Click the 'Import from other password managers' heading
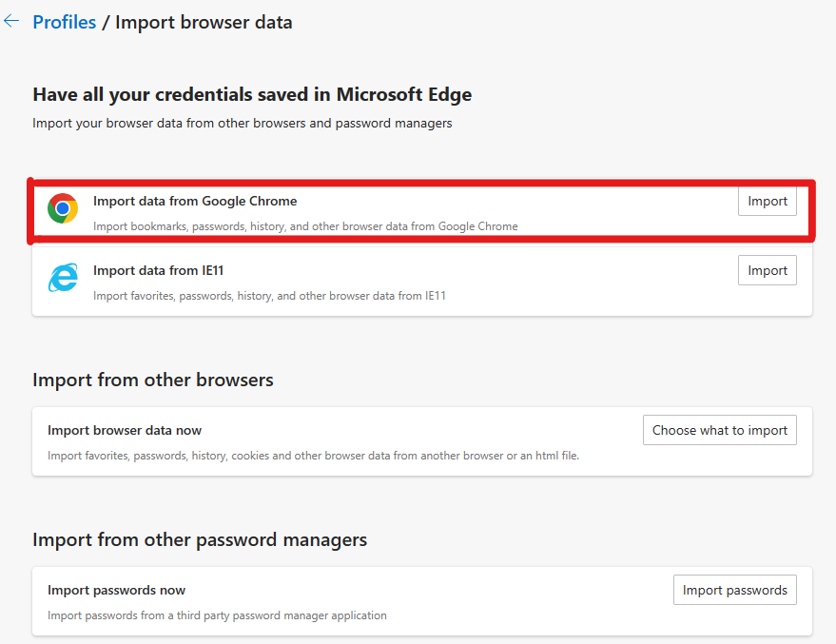 tap(200, 539)
